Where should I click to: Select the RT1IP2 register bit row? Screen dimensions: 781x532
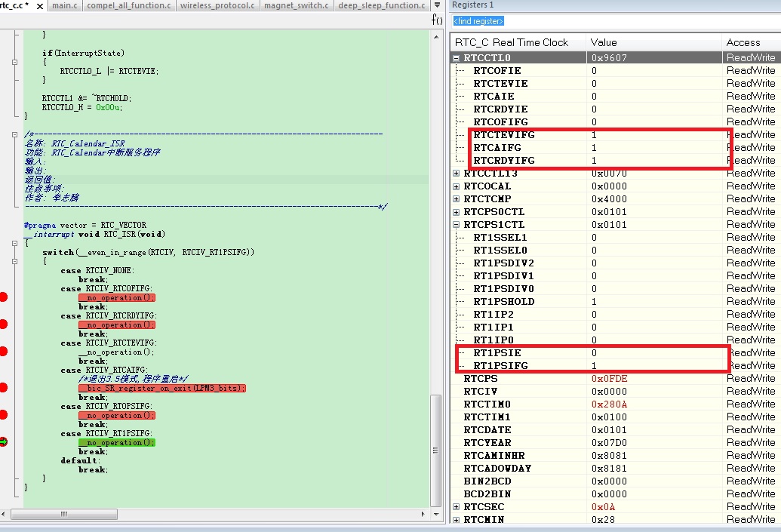coord(616,315)
